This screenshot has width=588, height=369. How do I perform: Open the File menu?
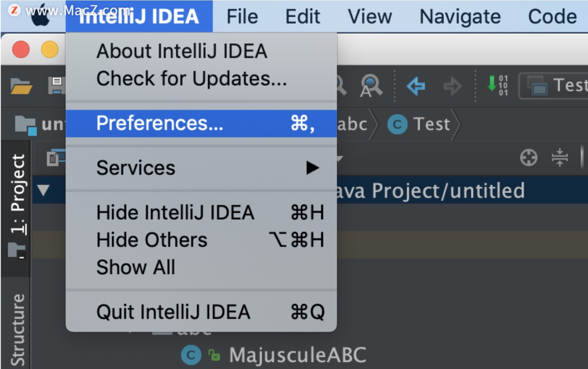point(242,17)
